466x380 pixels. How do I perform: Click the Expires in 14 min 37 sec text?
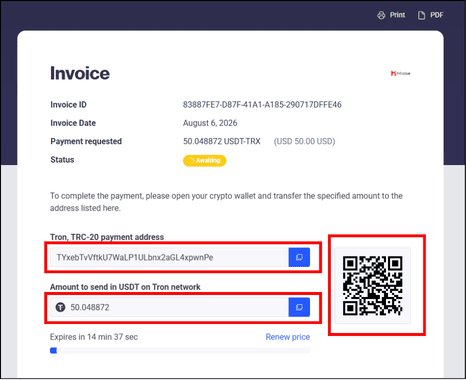point(94,337)
